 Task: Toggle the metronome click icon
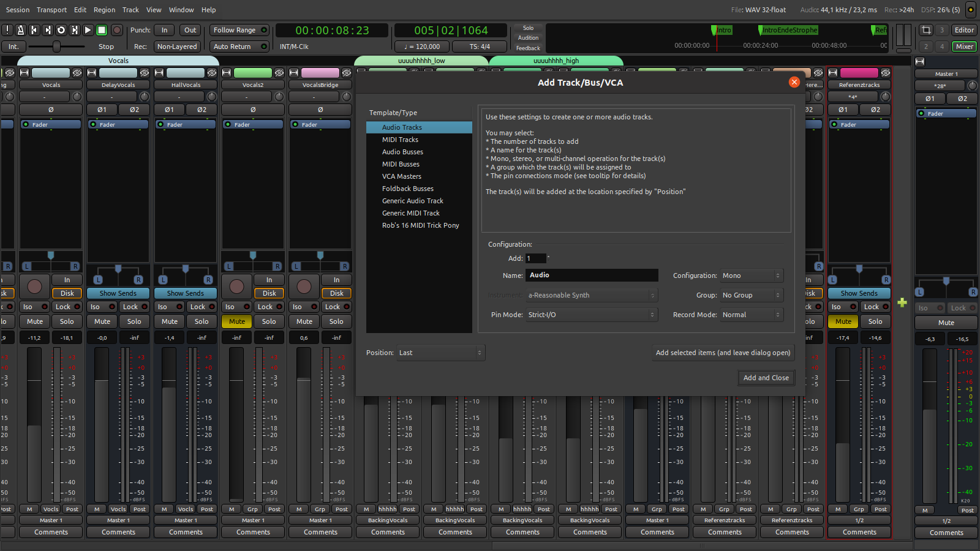[x=20, y=30]
